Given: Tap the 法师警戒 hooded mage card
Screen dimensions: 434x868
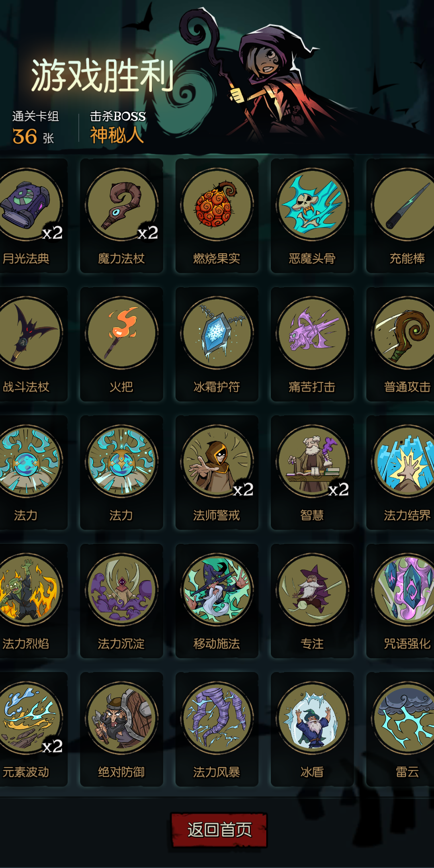Looking at the screenshot, I should (217, 473).
